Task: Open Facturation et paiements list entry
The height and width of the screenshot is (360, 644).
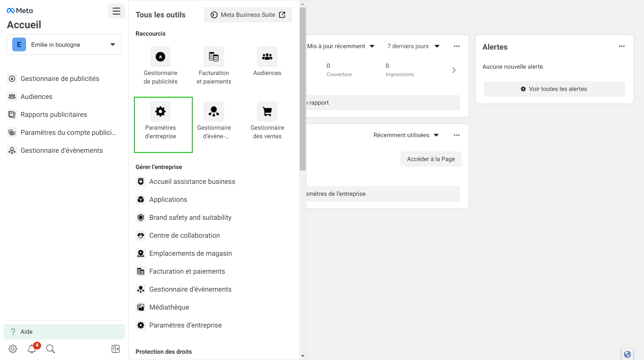Action: click(x=180, y=271)
